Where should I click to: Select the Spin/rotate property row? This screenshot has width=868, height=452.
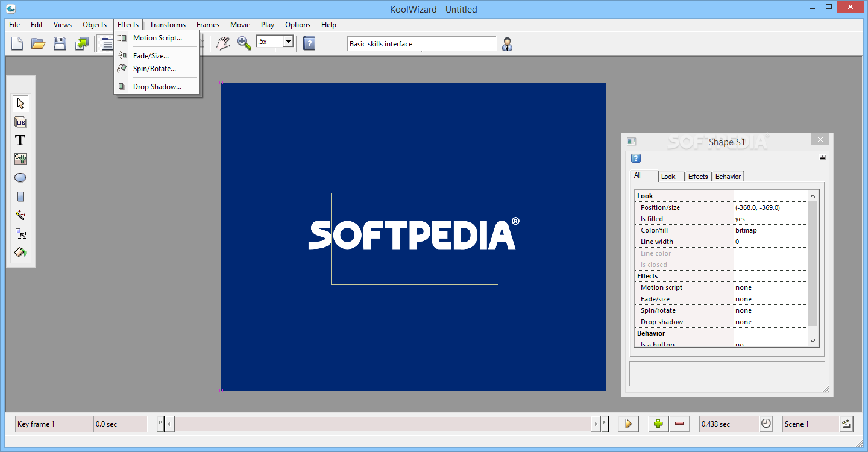pos(721,310)
